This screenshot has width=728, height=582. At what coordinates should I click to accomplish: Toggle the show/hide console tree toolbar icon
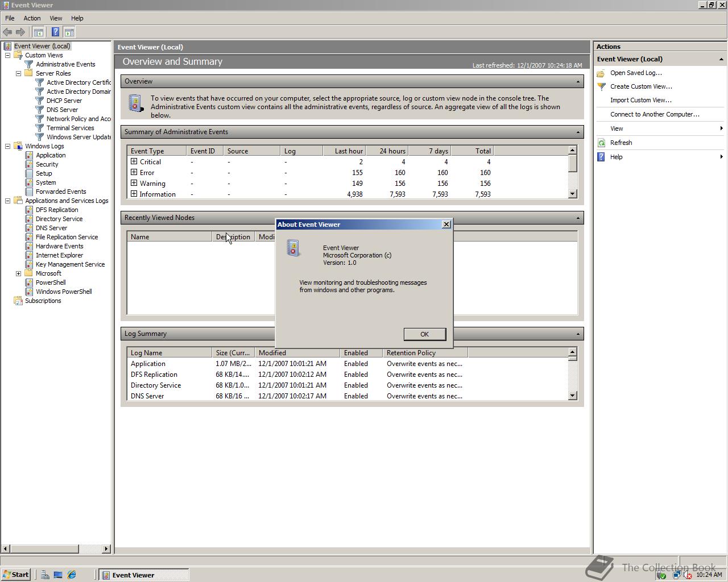[38, 32]
